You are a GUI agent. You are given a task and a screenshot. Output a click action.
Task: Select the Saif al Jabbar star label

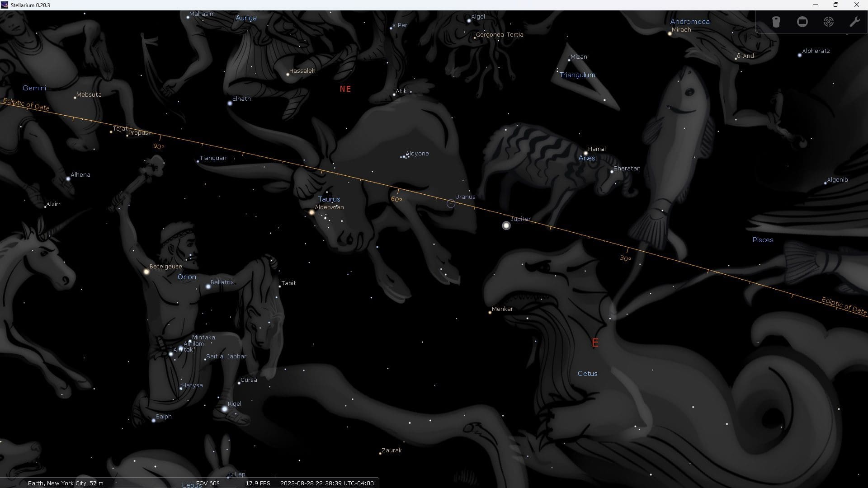226,357
